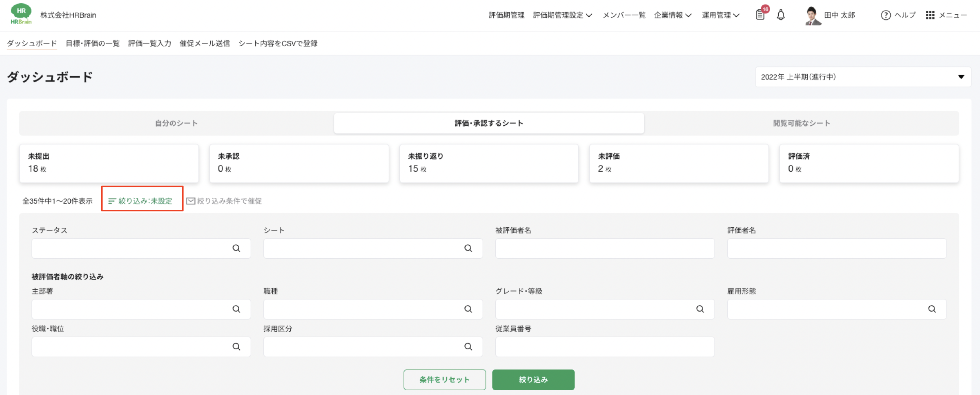Screen dimensions: 980x395
Task: Click the HRBrain logo icon
Action: click(21, 15)
